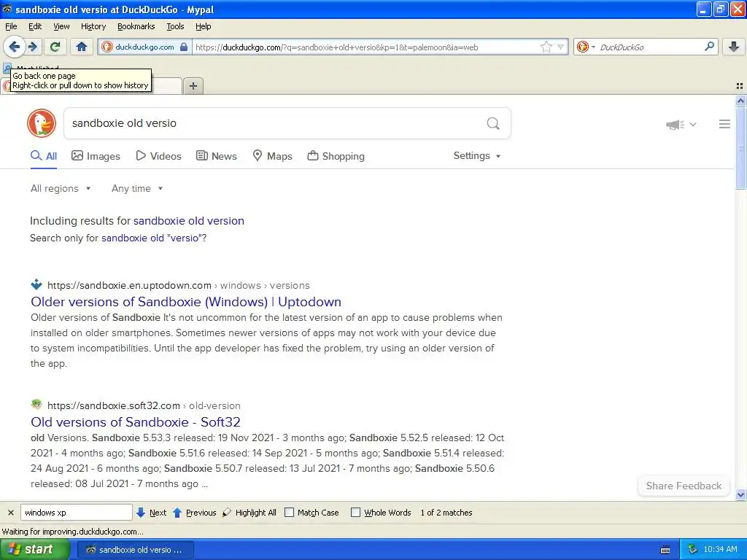Open the View menu
747x560 pixels.
click(61, 26)
